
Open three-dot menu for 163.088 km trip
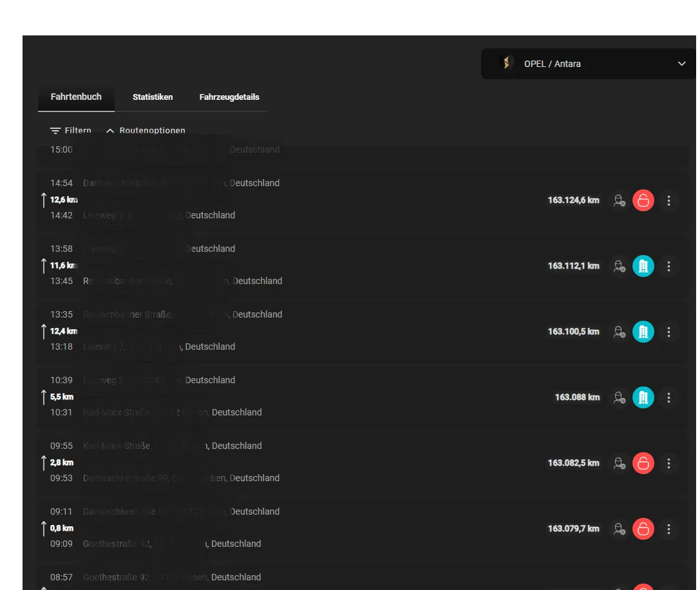tap(668, 397)
